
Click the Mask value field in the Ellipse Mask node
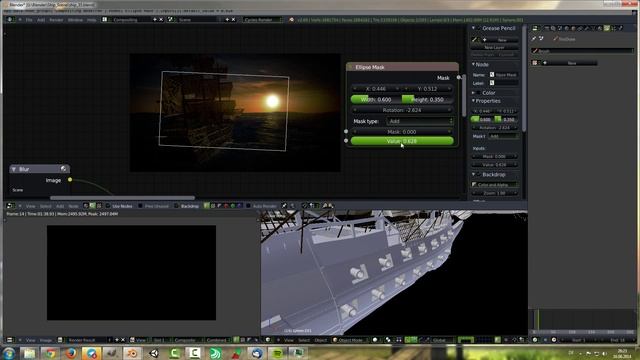pos(402,132)
